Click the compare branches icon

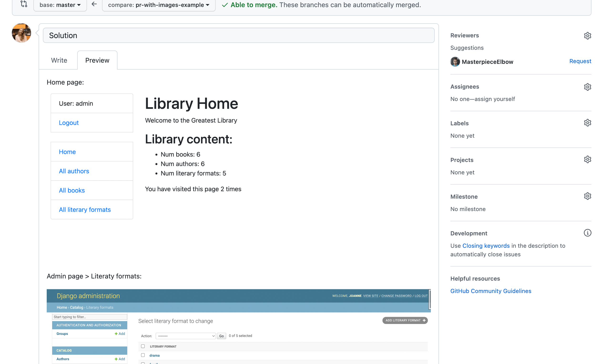pos(24,4)
